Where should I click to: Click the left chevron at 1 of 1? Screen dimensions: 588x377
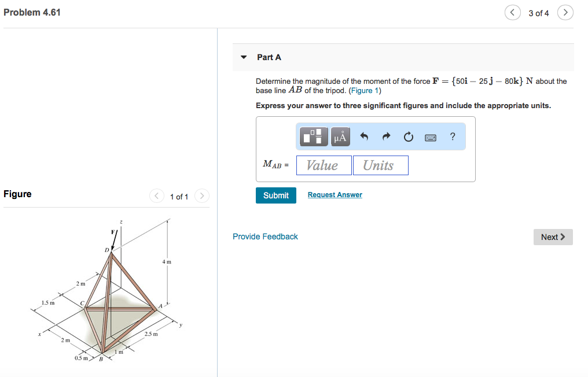pos(156,196)
